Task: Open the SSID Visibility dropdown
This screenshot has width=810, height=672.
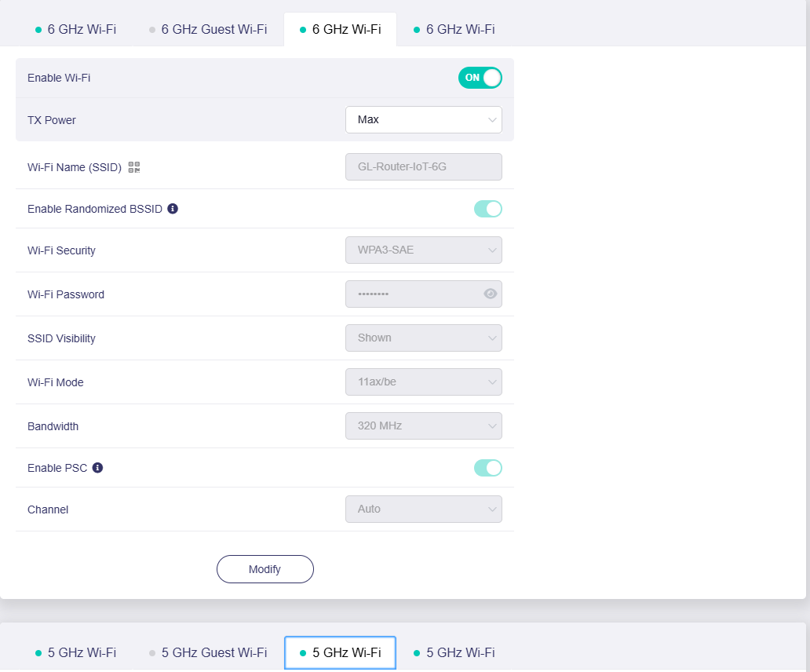Action: pos(423,338)
